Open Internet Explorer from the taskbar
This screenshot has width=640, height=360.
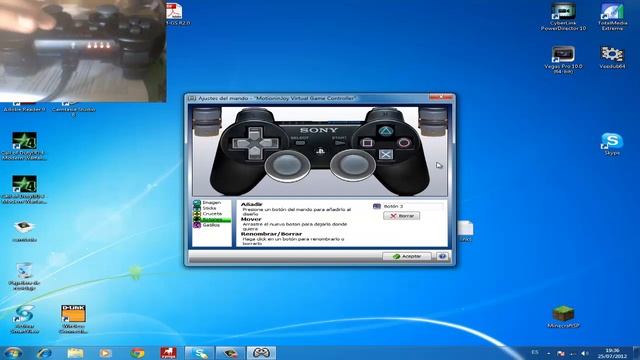coord(44,353)
